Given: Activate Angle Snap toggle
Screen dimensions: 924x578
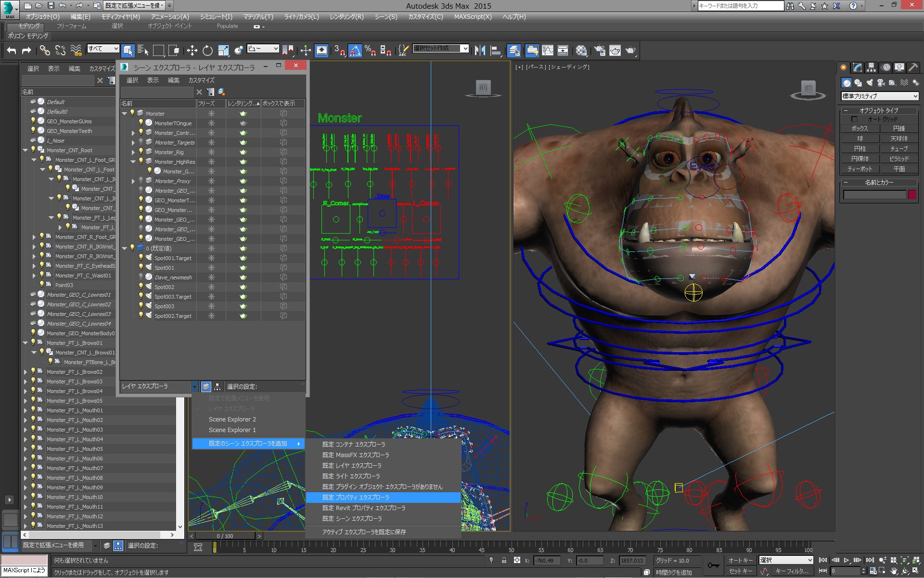Looking at the screenshot, I should coord(355,50).
